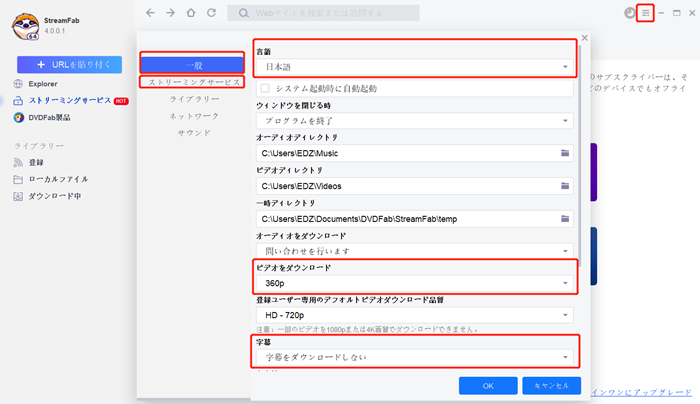Open the HD - 720p quality dropdown
The height and width of the screenshot is (404, 700).
pyautogui.click(x=415, y=314)
